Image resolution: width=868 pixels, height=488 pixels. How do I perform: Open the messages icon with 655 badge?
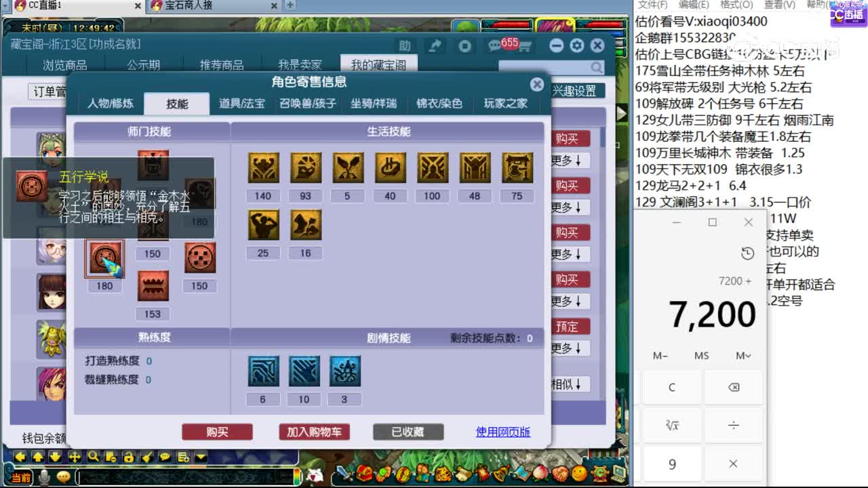click(x=496, y=45)
